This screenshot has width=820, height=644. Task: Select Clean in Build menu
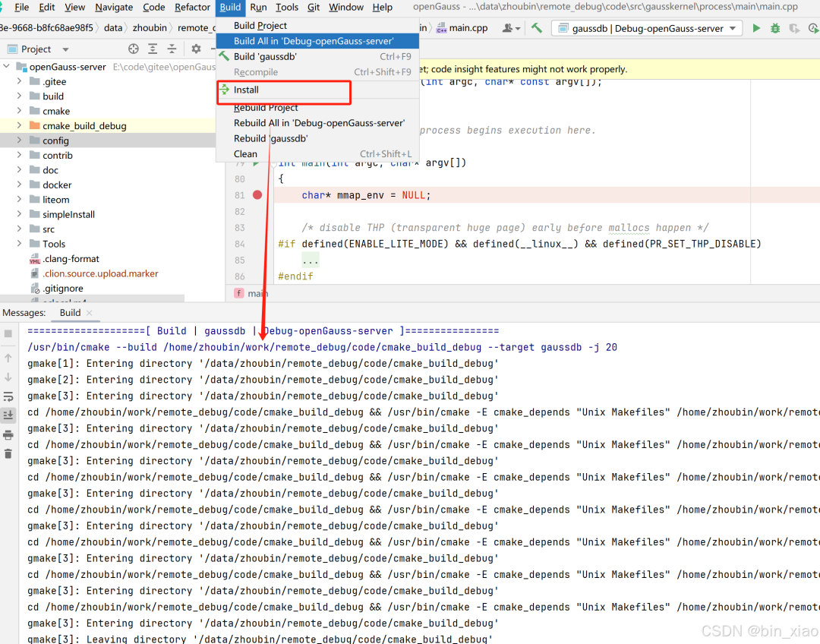click(x=317, y=154)
